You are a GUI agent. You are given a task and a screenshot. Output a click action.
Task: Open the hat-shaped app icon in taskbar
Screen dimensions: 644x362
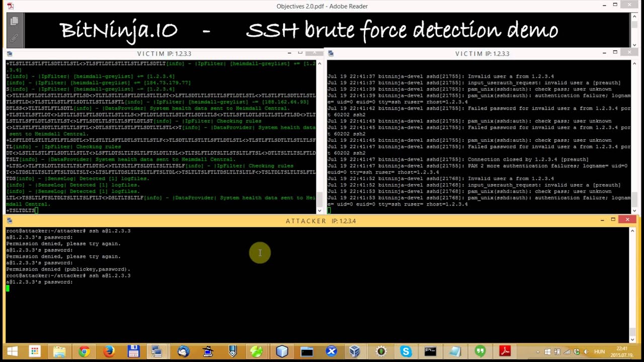pyautogui.click(x=208, y=351)
